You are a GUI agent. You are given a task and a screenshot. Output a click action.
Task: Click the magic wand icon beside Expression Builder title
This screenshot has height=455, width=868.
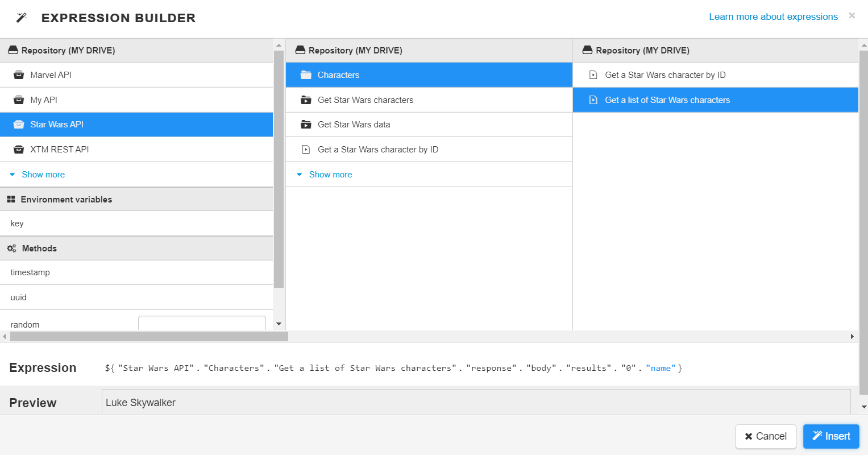tap(22, 18)
